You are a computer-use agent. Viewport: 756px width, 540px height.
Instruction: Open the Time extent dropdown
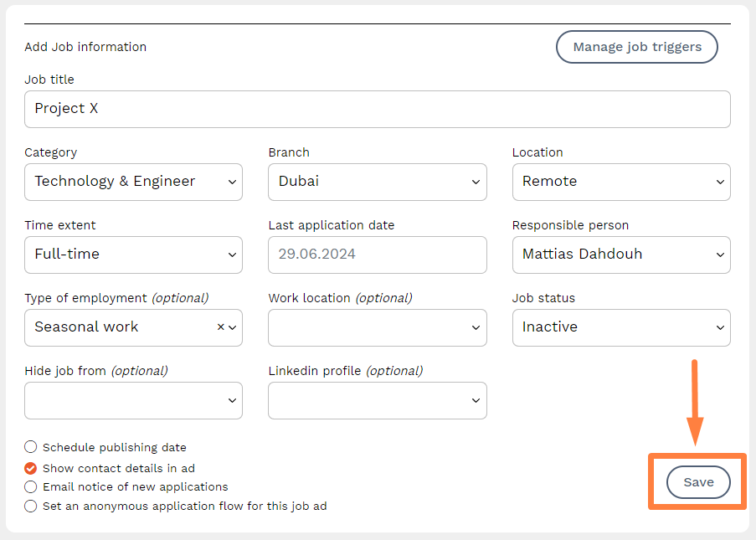click(x=133, y=255)
